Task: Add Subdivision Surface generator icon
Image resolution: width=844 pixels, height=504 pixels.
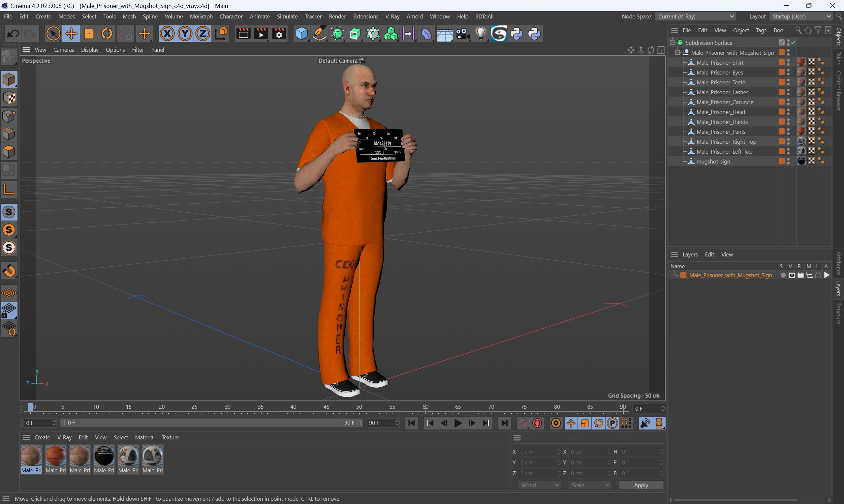Action: pyautogui.click(x=337, y=34)
